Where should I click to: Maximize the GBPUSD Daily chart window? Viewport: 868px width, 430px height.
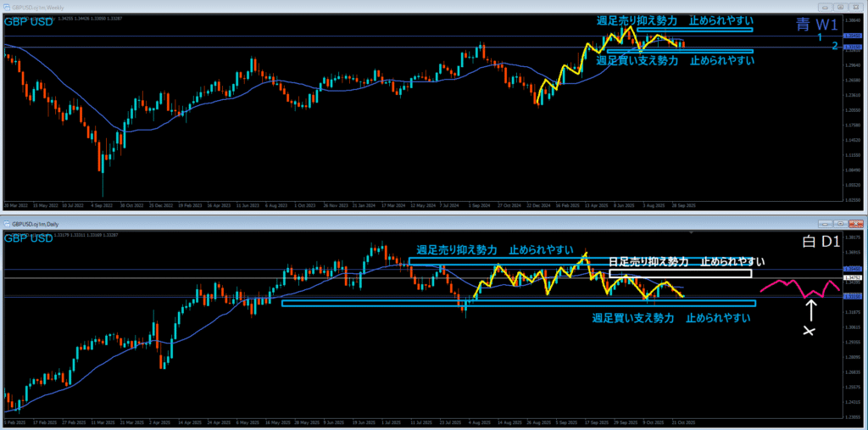840,224
